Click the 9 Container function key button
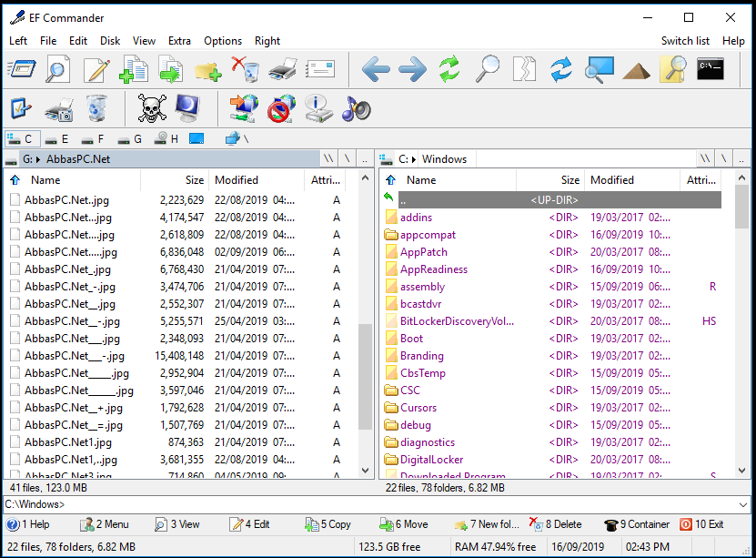This screenshot has height=558, width=756. click(x=637, y=524)
